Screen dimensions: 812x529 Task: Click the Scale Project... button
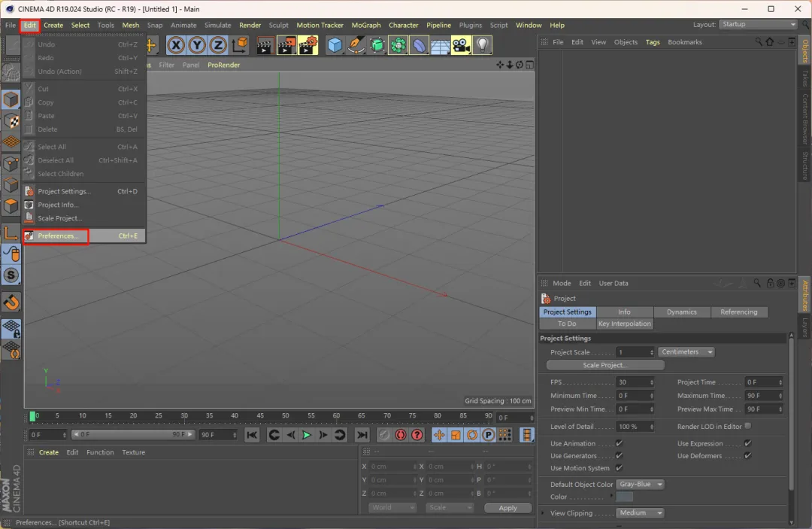(x=605, y=365)
